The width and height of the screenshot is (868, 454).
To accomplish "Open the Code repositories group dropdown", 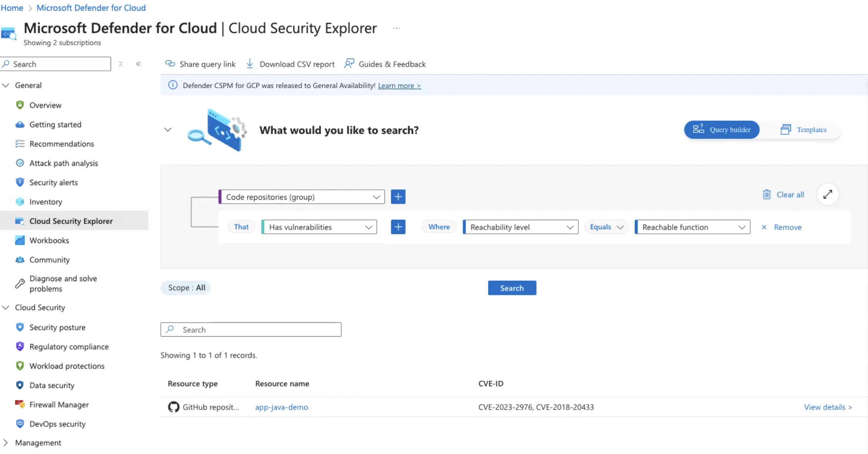I will [x=302, y=197].
